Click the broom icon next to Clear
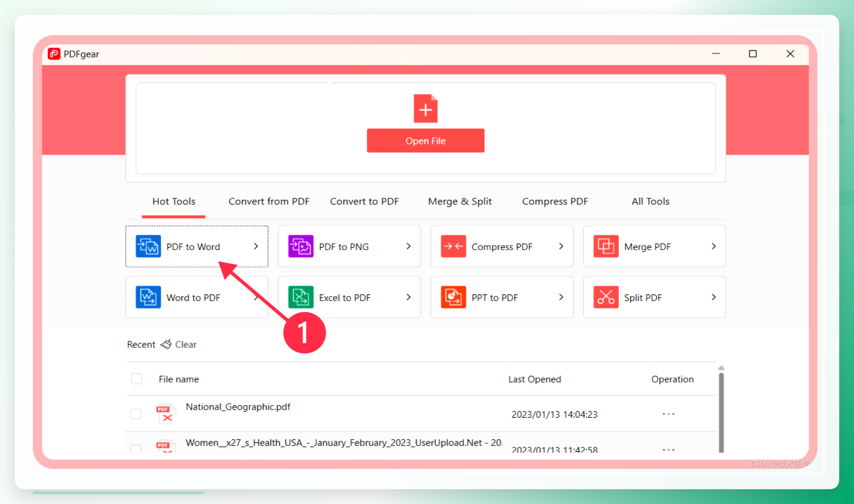This screenshot has width=854, height=504. [166, 344]
